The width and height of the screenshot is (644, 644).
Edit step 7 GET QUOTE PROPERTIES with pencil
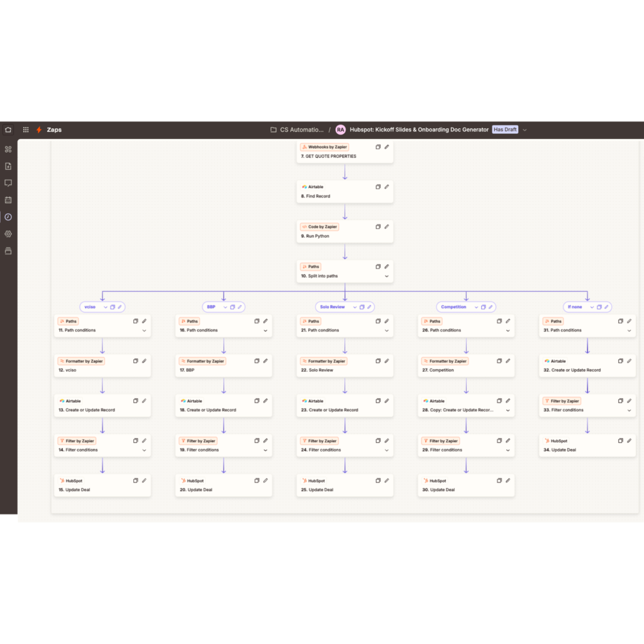387,147
